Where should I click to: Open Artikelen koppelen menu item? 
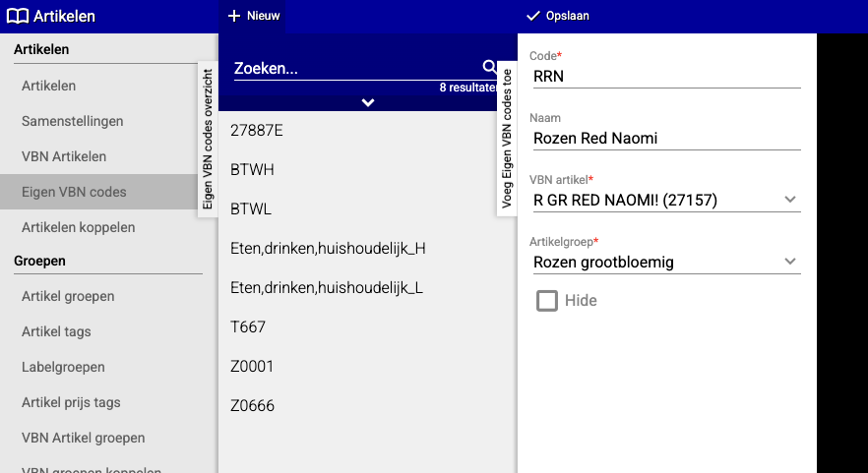78,227
